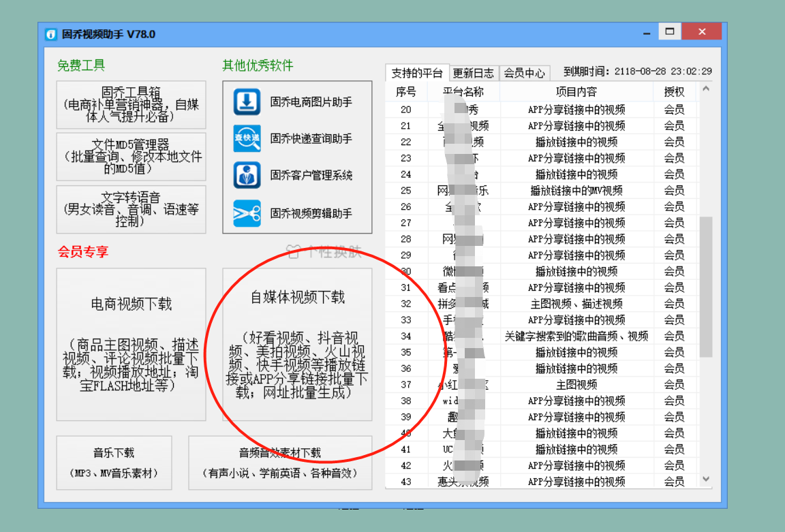The height and width of the screenshot is (532, 785).
Task: Click the 自媒体视频下载 button
Action: click(297, 344)
